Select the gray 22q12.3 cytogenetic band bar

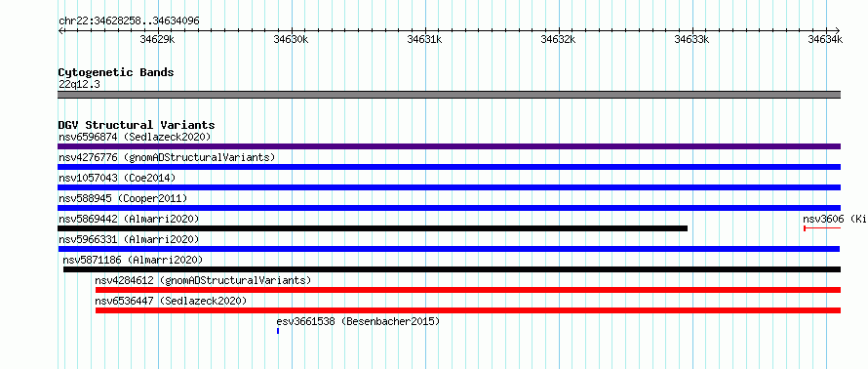(x=449, y=95)
